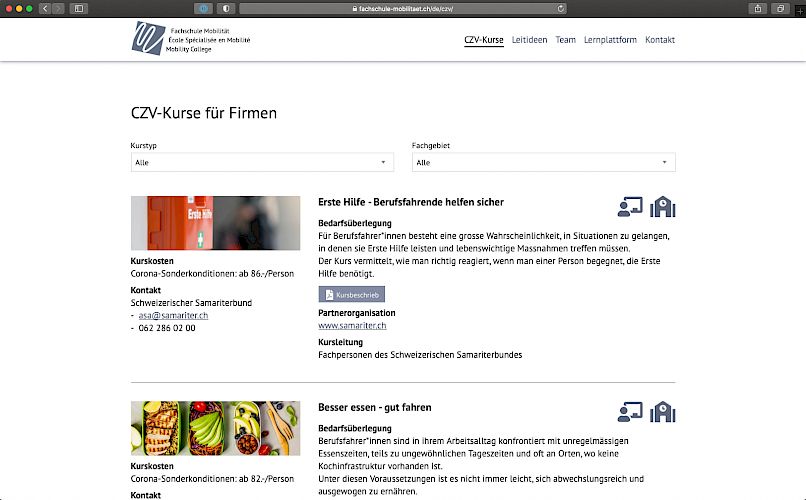Open the Lernplattform menu item

tap(610, 40)
